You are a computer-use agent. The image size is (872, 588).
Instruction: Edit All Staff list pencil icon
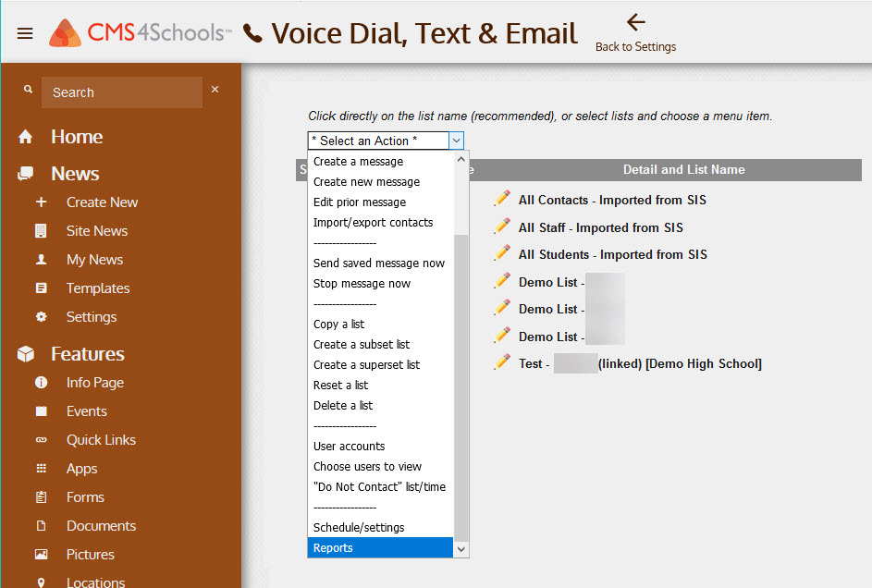(501, 226)
